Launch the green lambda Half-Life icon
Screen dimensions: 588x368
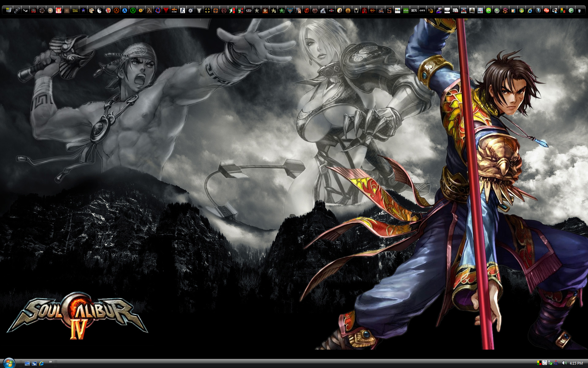click(x=133, y=10)
